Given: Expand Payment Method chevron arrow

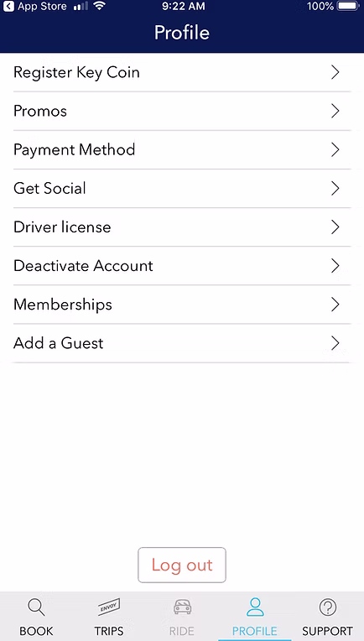Looking at the screenshot, I should coord(335,149).
